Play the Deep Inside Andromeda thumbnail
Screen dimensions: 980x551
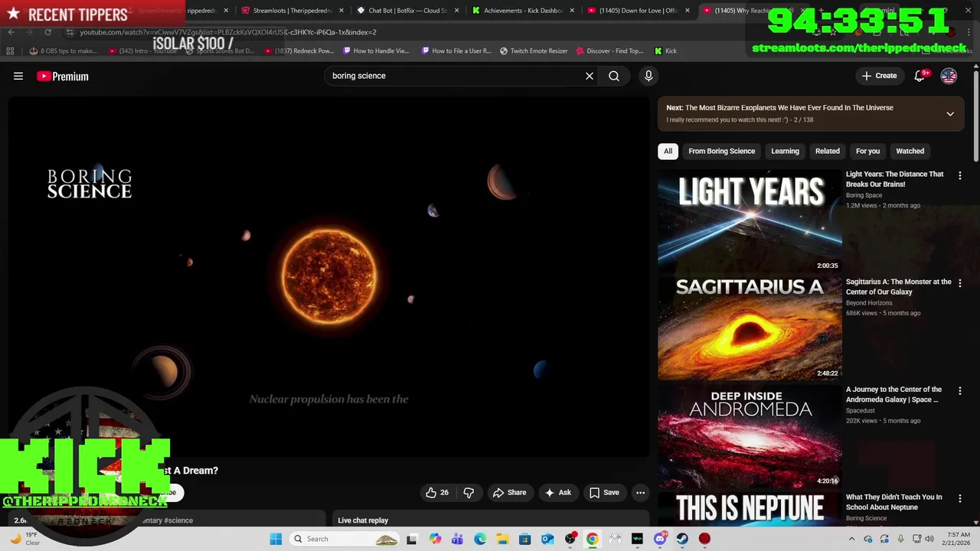coord(750,436)
